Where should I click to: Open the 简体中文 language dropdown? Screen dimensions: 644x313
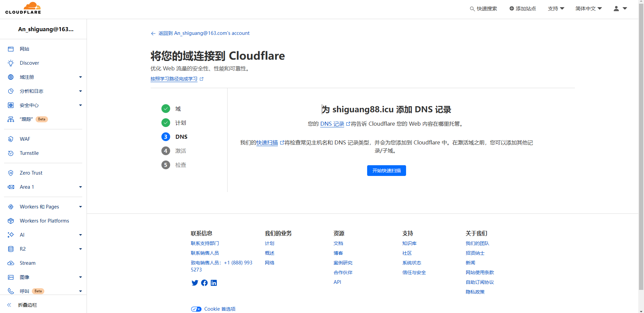click(x=589, y=8)
